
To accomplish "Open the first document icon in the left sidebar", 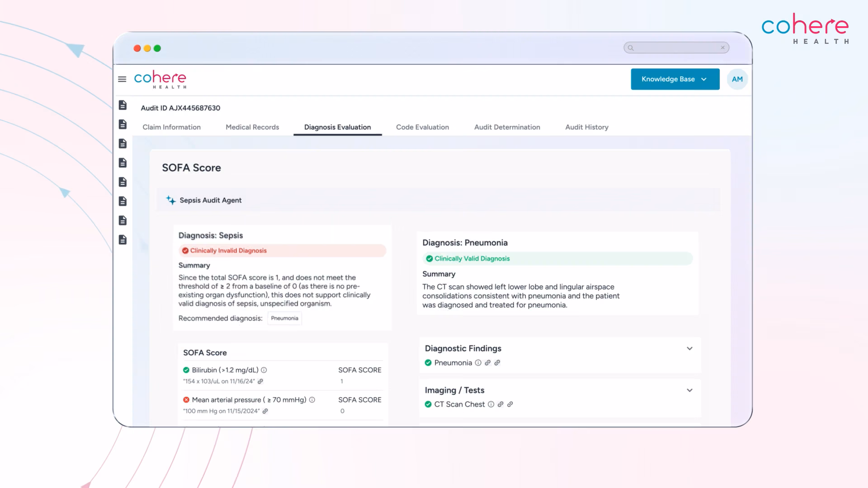I will (x=123, y=105).
